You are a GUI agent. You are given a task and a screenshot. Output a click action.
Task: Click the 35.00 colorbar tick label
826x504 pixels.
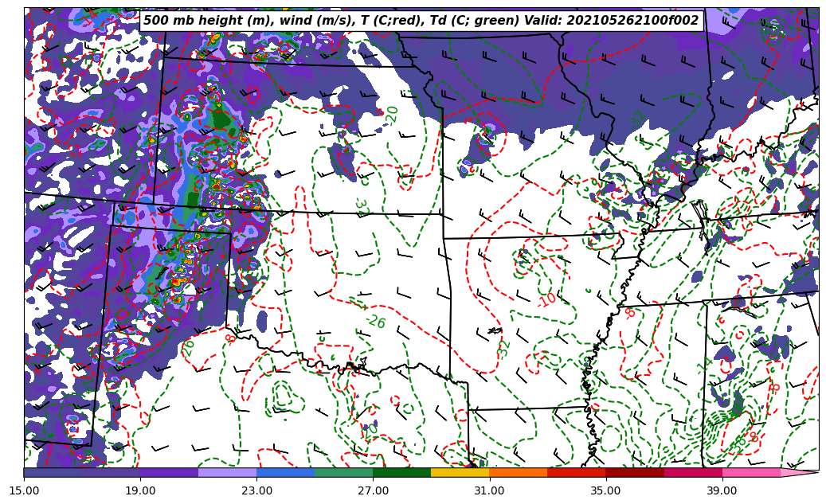pos(605,490)
